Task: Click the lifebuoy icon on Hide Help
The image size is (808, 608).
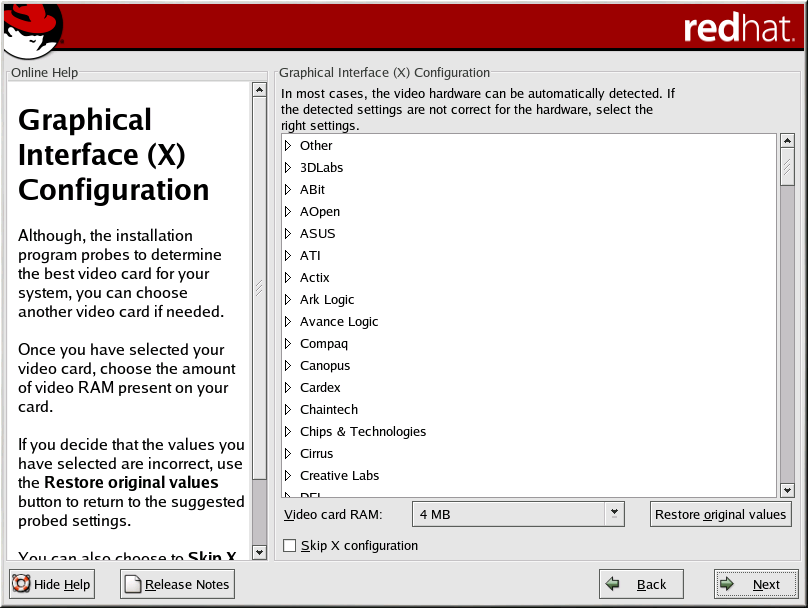Action: (x=21, y=584)
